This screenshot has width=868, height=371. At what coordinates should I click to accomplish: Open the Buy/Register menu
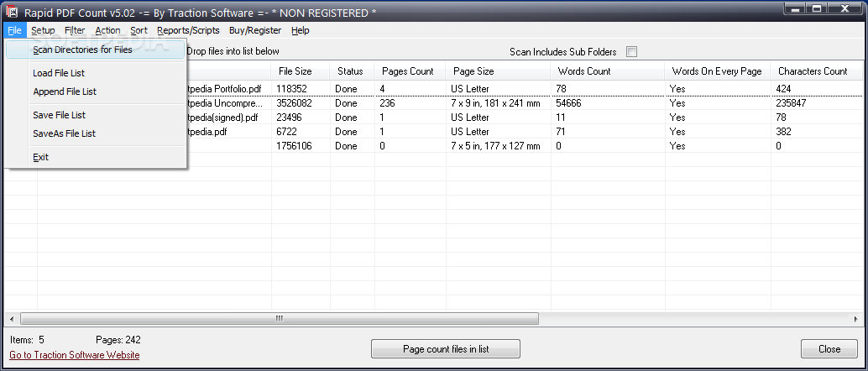click(x=255, y=30)
